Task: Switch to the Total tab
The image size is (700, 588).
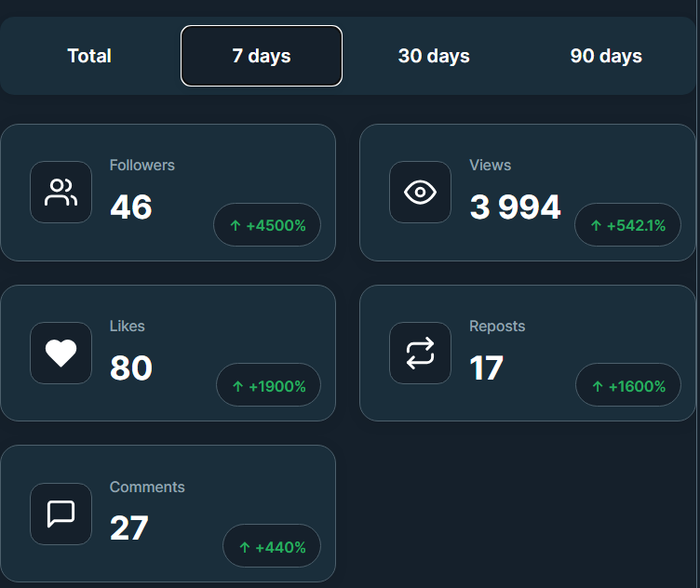Action: click(x=89, y=56)
